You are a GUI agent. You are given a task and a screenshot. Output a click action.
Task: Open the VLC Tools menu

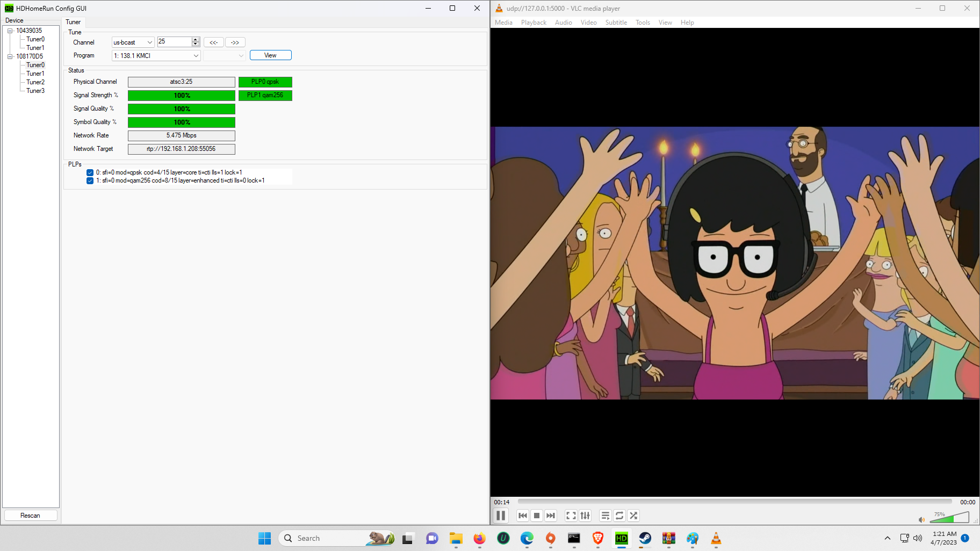pyautogui.click(x=643, y=23)
